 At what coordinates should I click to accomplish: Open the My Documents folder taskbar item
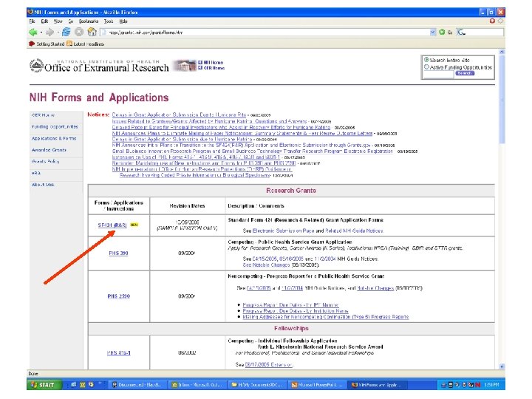[257, 385]
